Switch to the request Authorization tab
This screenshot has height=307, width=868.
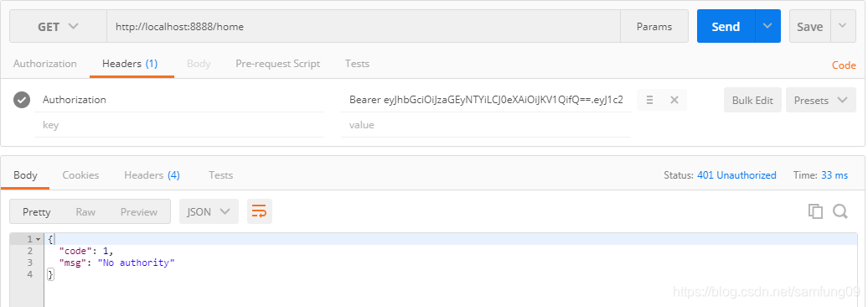[45, 64]
